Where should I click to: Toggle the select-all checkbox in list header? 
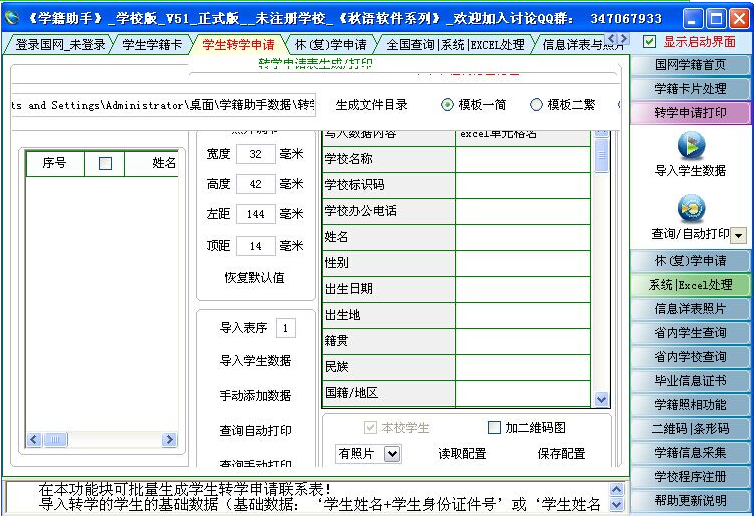(x=105, y=163)
